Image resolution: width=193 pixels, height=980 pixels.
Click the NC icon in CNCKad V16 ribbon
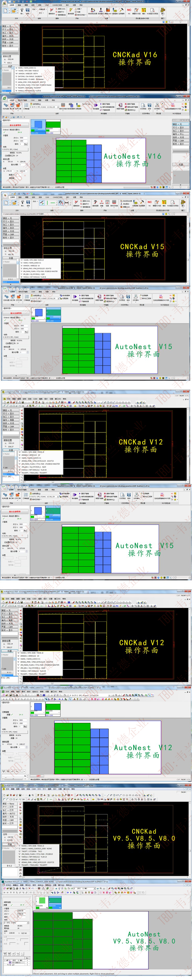pos(129,11)
